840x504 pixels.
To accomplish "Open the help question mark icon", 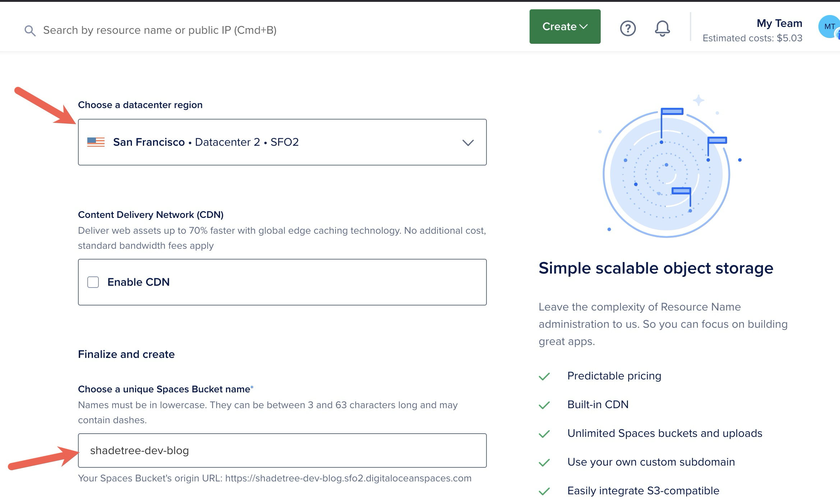I will pos(628,28).
